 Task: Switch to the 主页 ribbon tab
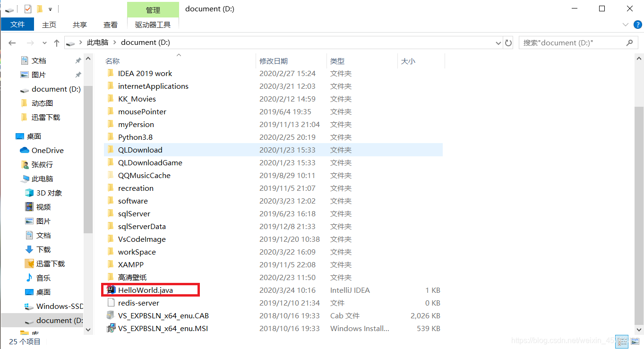49,25
